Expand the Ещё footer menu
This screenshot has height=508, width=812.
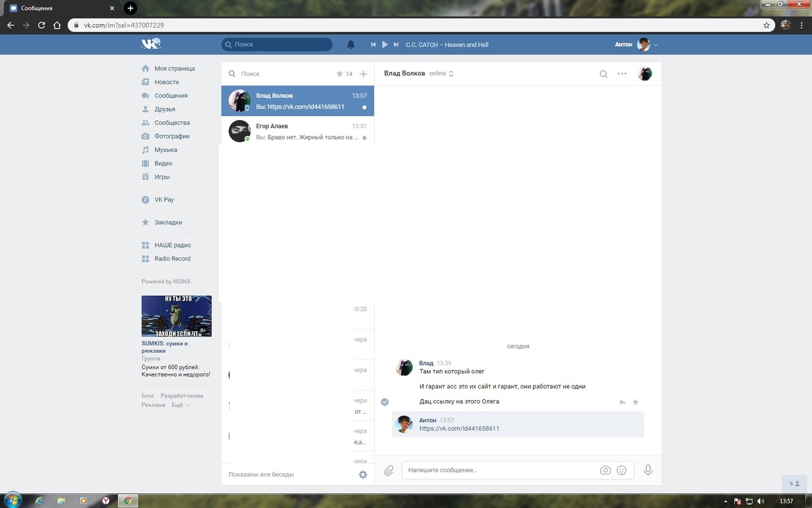(180, 405)
